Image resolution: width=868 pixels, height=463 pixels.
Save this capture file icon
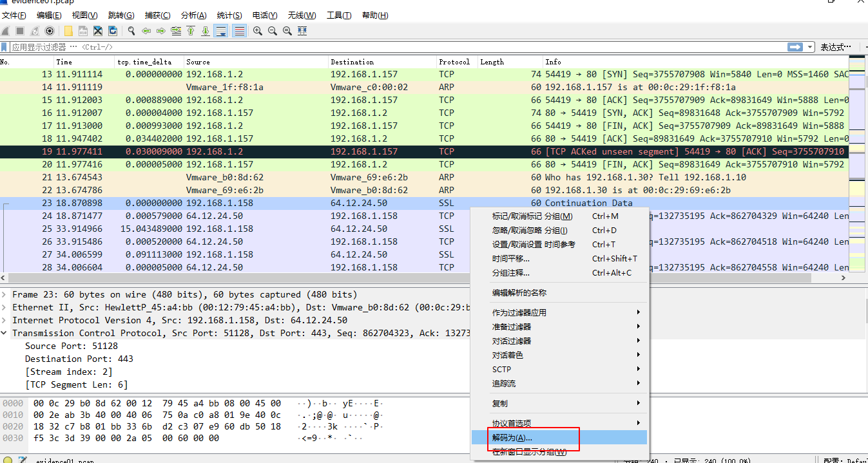click(x=83, y=31)
